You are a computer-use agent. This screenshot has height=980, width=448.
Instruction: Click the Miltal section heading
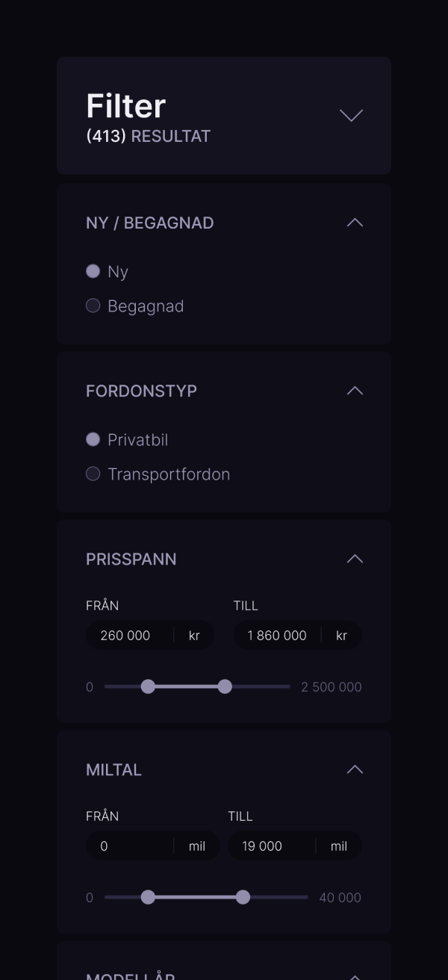click(113, 770)
